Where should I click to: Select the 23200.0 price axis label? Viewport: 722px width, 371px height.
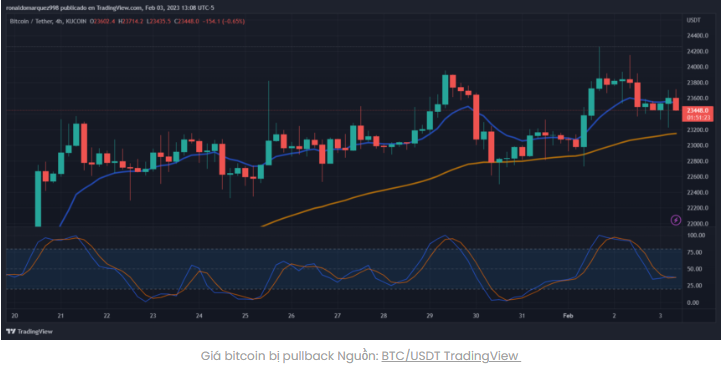(698, 130)
